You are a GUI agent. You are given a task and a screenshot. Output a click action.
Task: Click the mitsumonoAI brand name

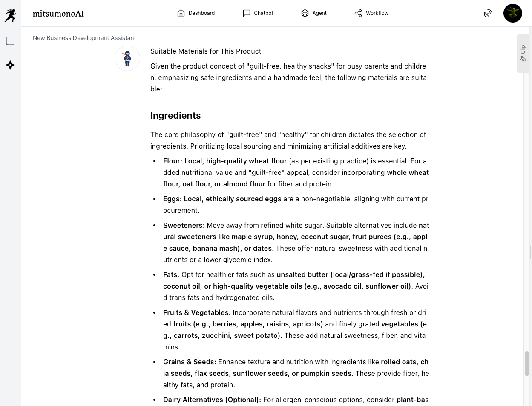[58, 14]
